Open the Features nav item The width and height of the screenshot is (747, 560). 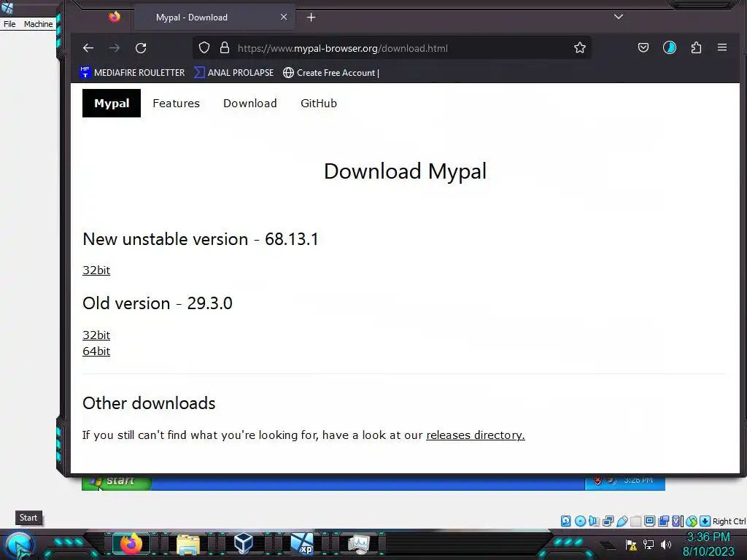[x=177, y=104]
